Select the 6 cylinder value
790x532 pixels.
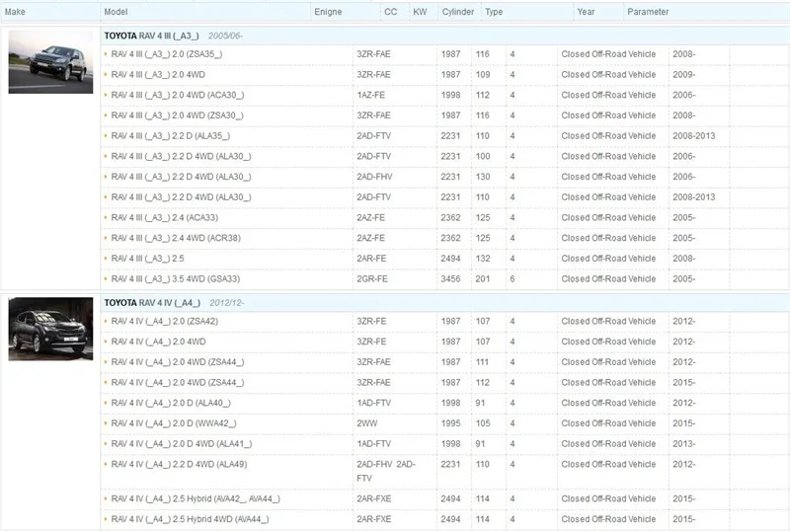(513, 278)
